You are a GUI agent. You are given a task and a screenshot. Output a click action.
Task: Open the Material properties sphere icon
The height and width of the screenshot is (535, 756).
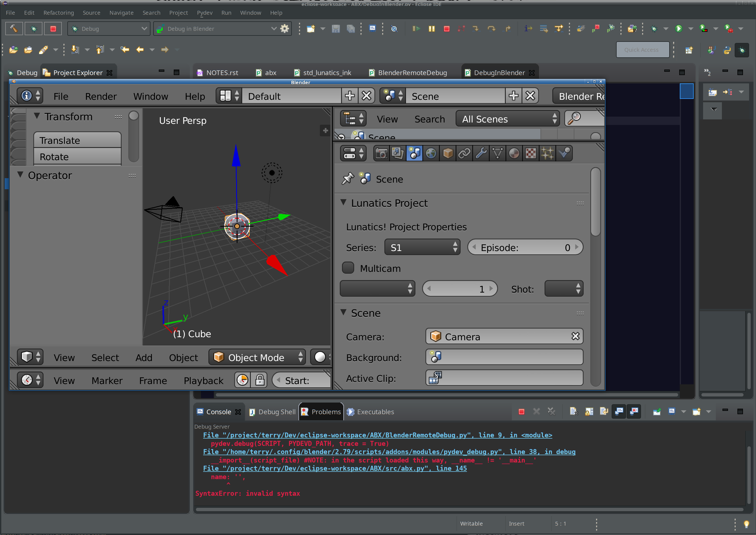pyautogui.click(x=514, y=153)
